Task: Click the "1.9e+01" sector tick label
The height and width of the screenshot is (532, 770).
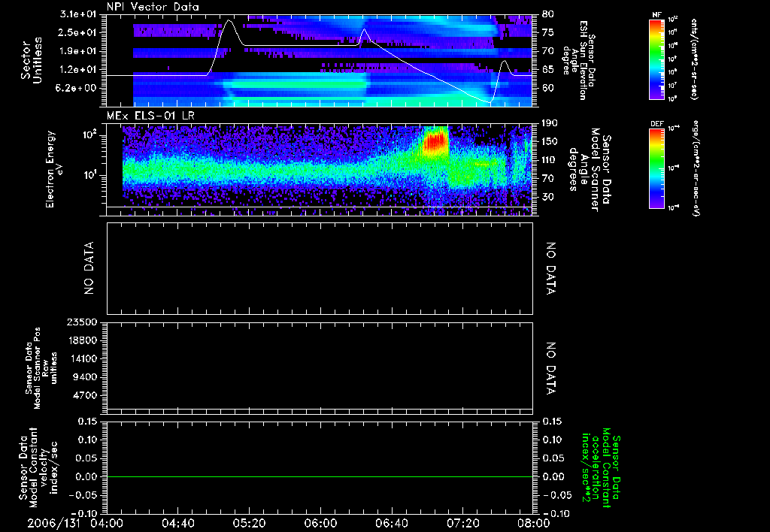Action: 78,51
